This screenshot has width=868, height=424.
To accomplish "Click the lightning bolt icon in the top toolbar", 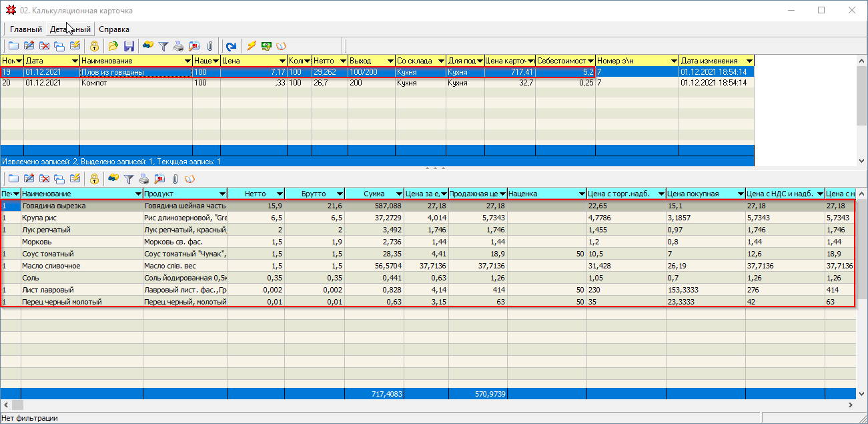I will click(x=252, y=46).
